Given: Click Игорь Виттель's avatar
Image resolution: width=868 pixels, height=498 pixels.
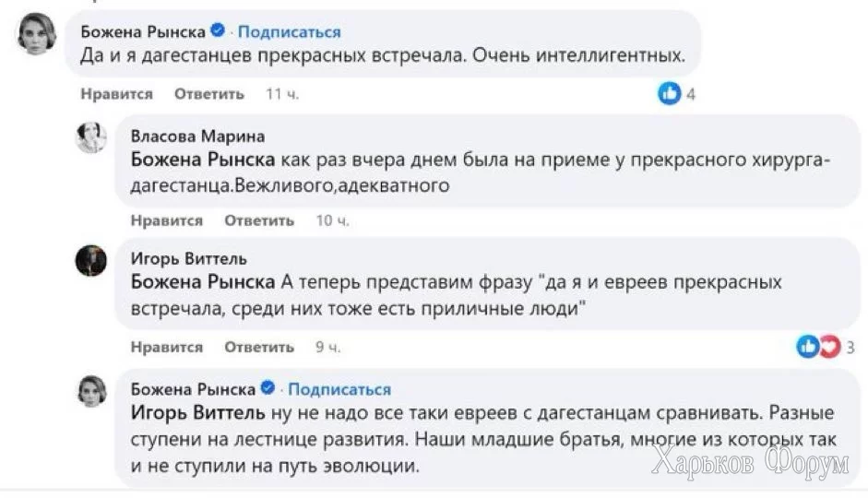Looking at the screenshot, I should 91,261.
